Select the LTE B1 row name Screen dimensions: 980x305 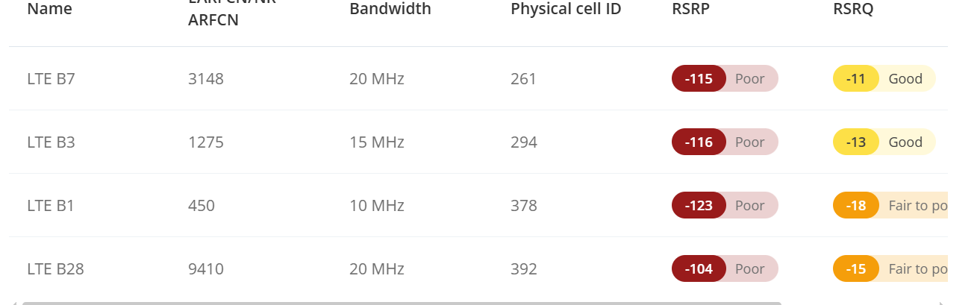[51, 205]
